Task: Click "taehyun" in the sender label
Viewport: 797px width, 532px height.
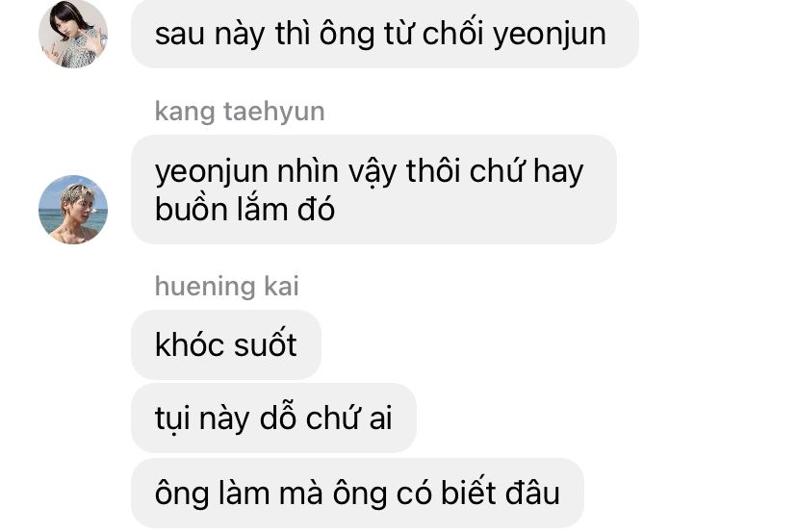Action: [x=274, y=112]
